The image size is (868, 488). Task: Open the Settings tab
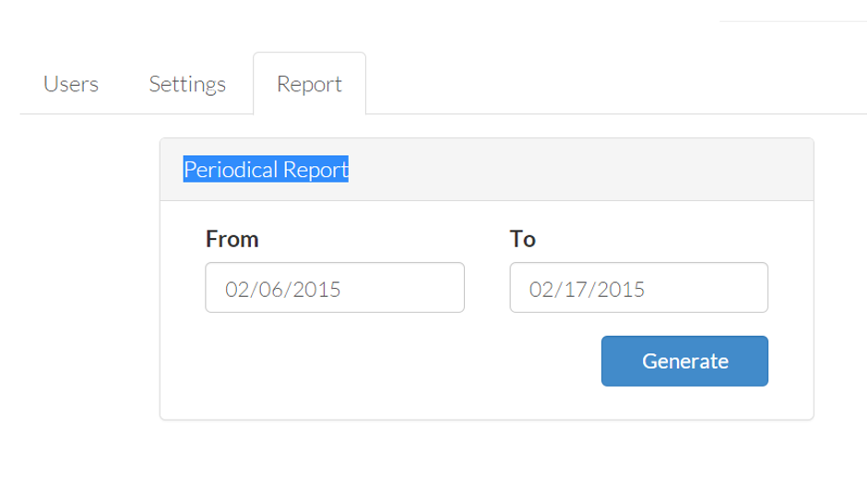(187, 84)
